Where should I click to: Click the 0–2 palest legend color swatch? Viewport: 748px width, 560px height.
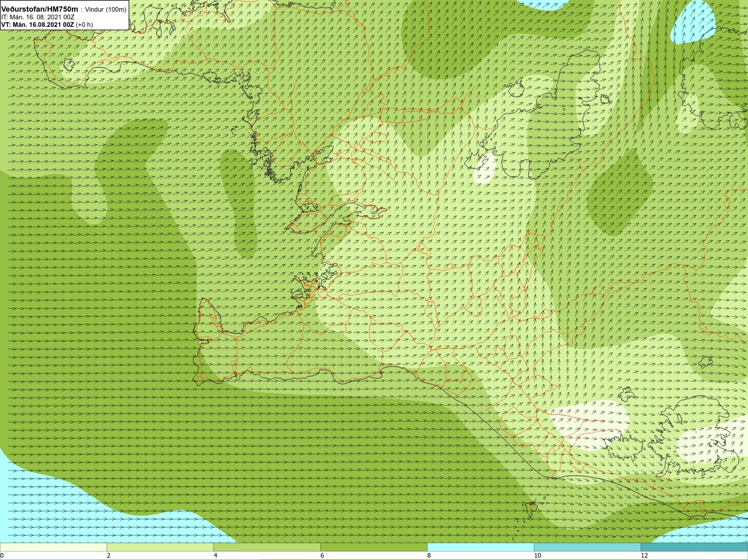53,547
